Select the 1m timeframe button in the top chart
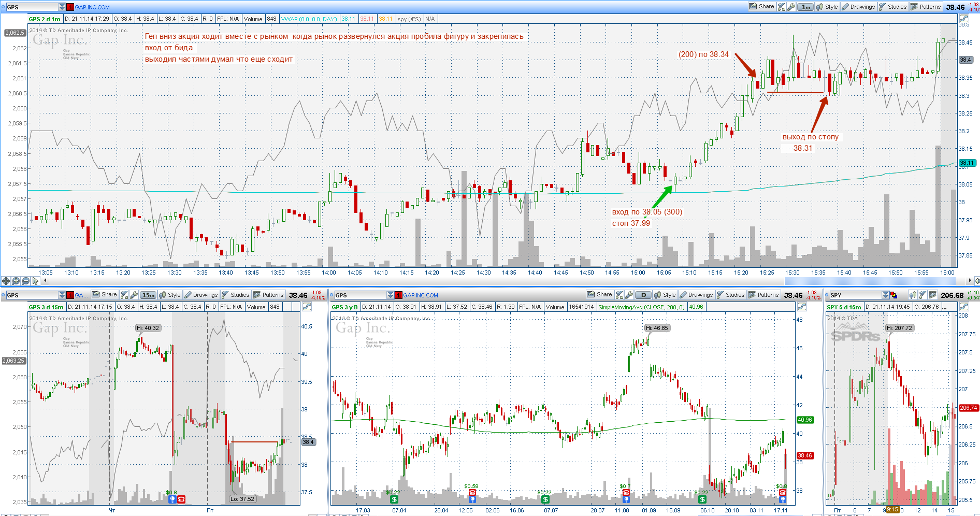The width and height of the screenshot is (980, 516). pyautogui.click(x=805, y=7)
